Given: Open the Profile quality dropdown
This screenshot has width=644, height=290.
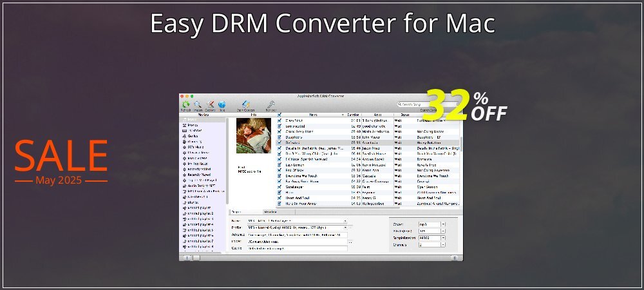Looking at the screenshot, I should tap(298, 227).
